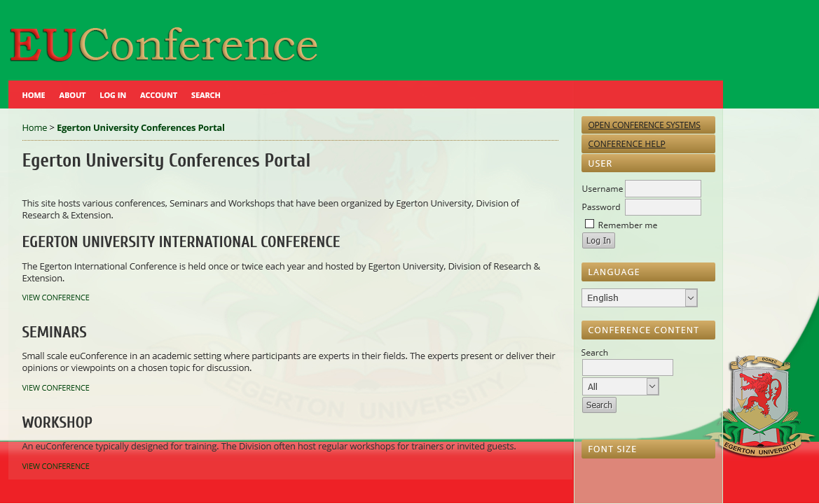This screenshot has width=819, height=504.
Task: View conference under Seminars section
Action: 55,388
